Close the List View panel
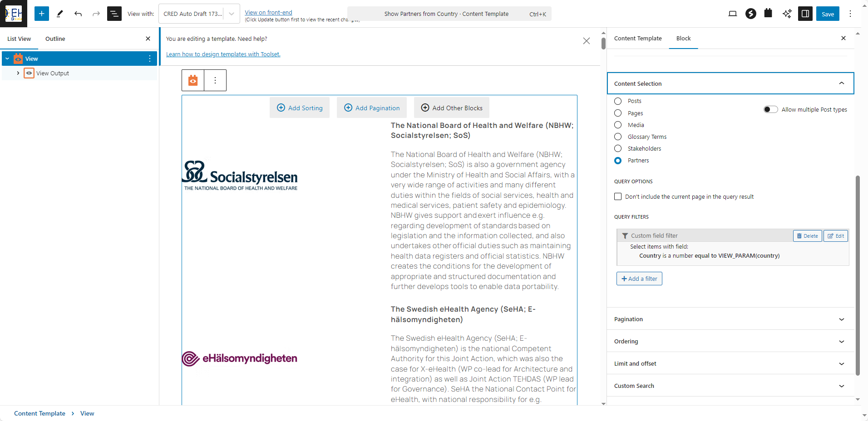This screenshot has height=421, width=868. (x=148, y=39)
